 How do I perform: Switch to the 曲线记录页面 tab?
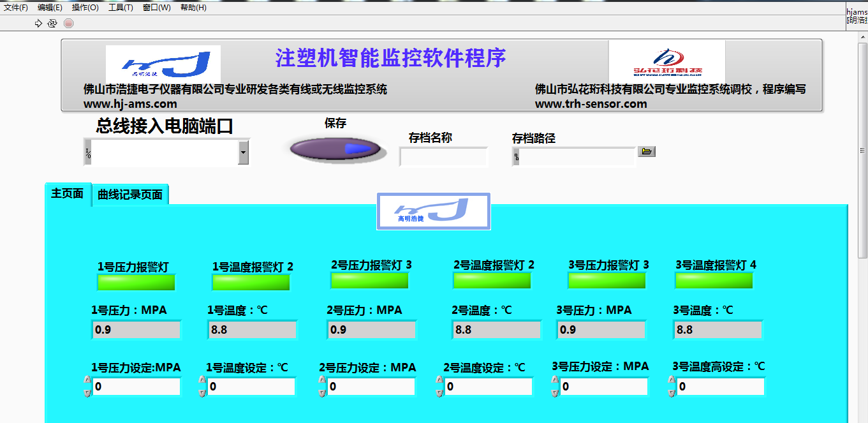pyautogui.click(x=130, y=195)
